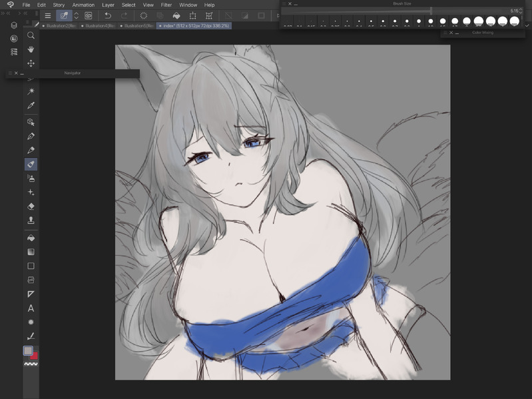Switch to the Illustration2 document tab
This screenshot has width=532, height=399.
pyautogui.click(x=59, y=26)
